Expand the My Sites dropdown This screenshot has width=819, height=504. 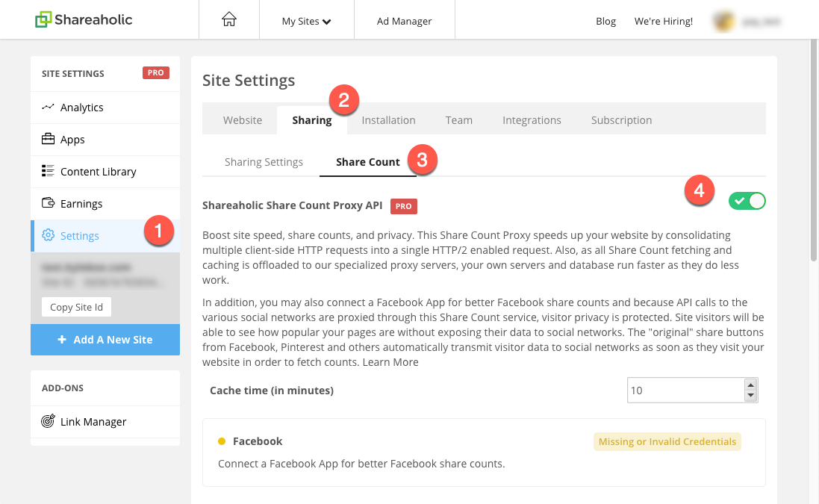(307, 22)
